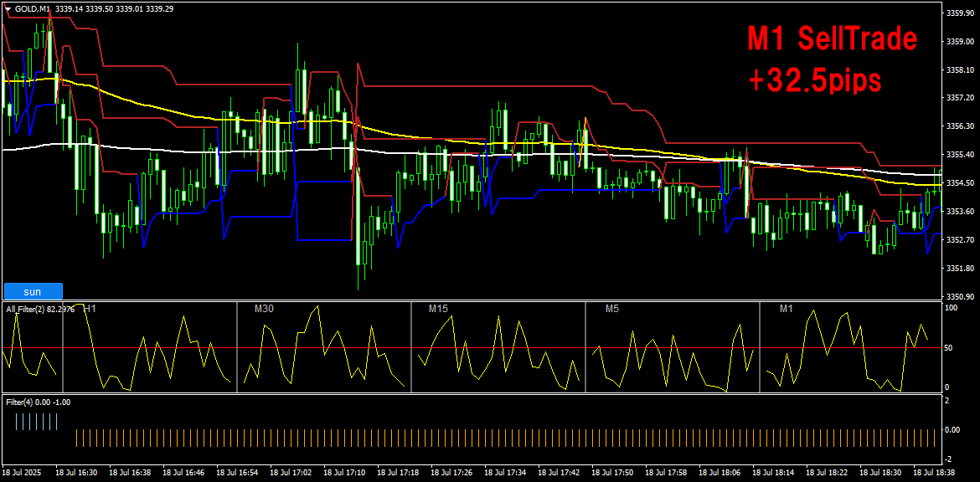
Task: Select the H1 timeframe panel label
Action: [x=90, y=309]
